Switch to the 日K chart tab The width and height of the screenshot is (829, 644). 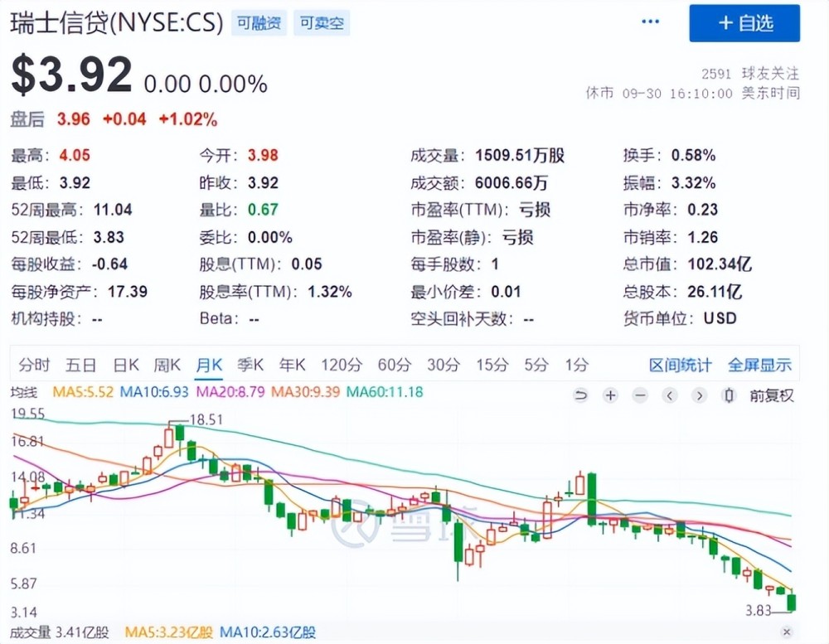click(x=126, y=365)
